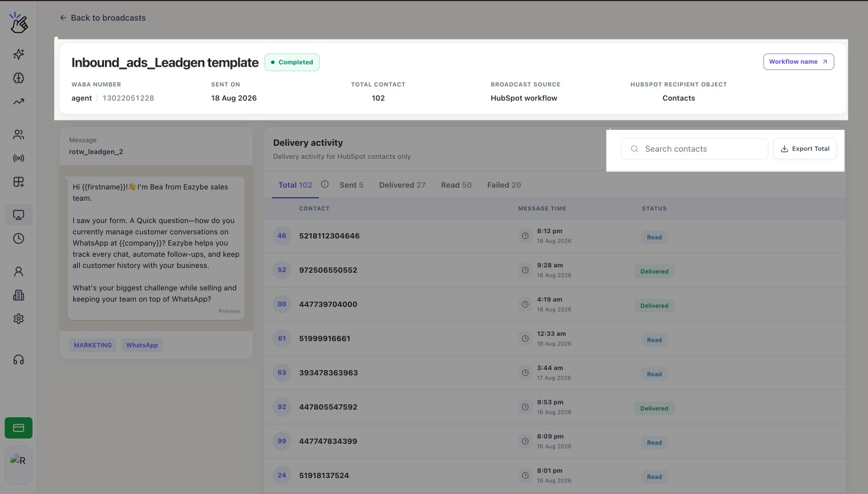Click the info icon beside Total 102
The width and height of the screenshot is (868, 494).
[325, 185]
